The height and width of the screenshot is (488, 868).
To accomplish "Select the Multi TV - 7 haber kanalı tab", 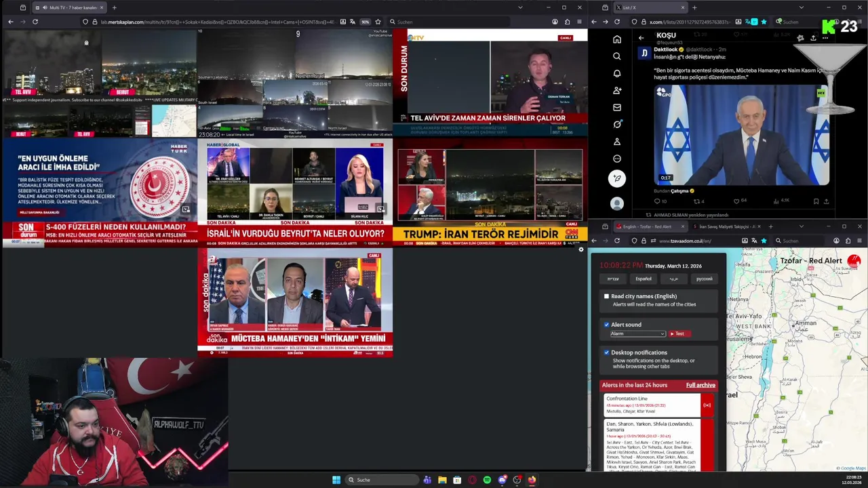I will (69, 7).
